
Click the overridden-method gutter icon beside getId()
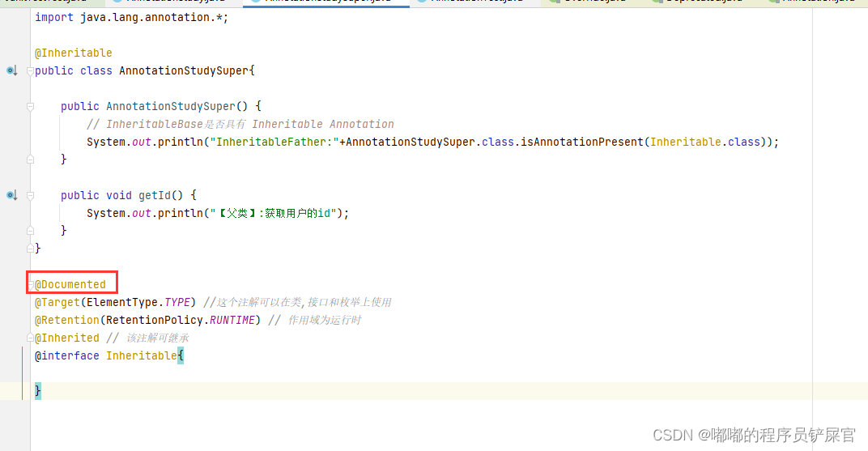tap(11, 195)
